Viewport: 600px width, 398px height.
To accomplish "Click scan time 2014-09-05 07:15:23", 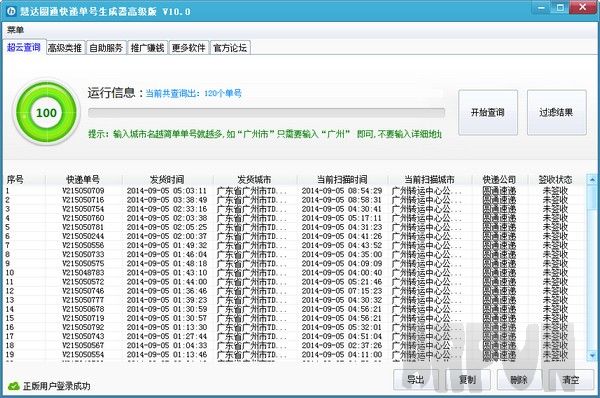I will coord(342,291).
